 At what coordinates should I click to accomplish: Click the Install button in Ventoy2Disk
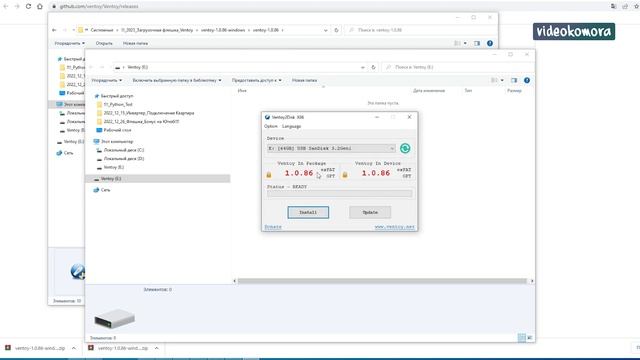tap(308, 212)
